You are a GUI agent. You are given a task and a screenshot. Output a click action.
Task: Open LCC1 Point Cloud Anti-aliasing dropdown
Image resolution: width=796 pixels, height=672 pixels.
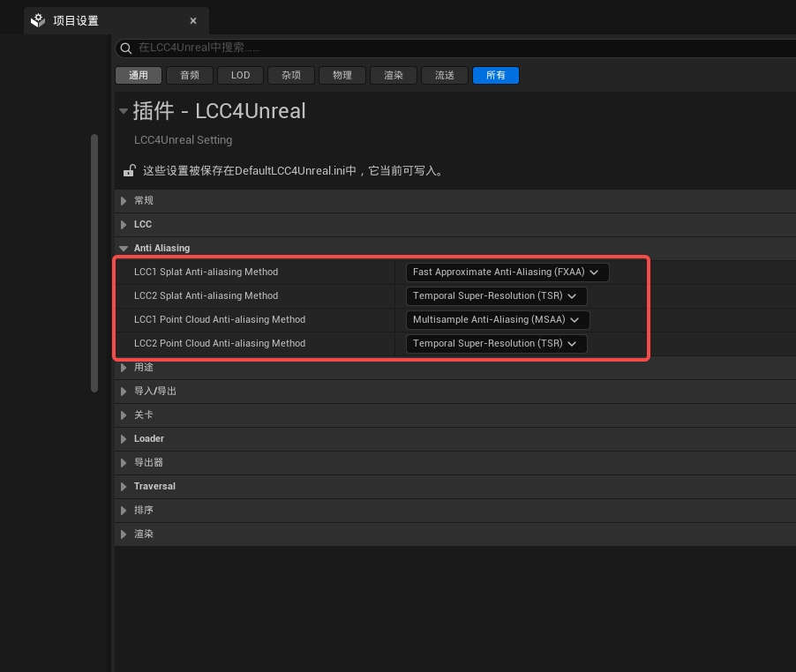498,320
